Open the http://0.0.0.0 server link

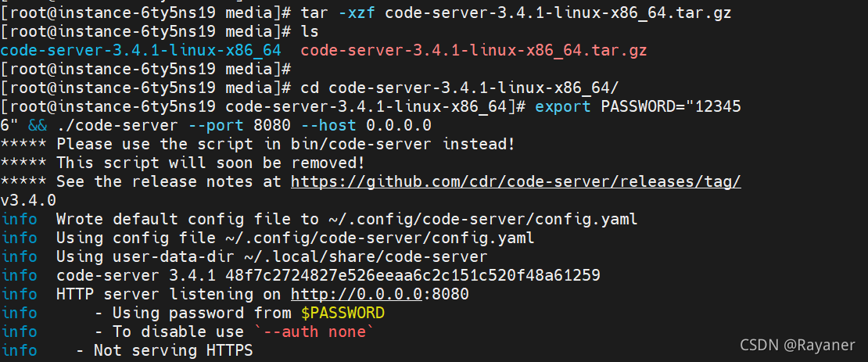357,294
